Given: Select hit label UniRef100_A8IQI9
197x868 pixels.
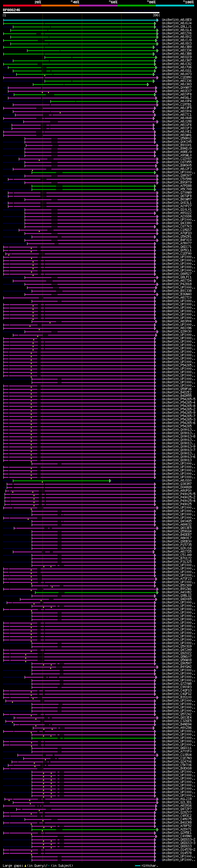Looking at the screenshot, I should point(177,57).
